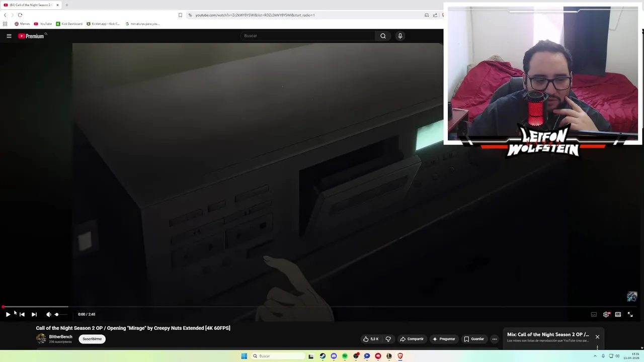Go to the previous video in playlist

(x=22, y=314)
